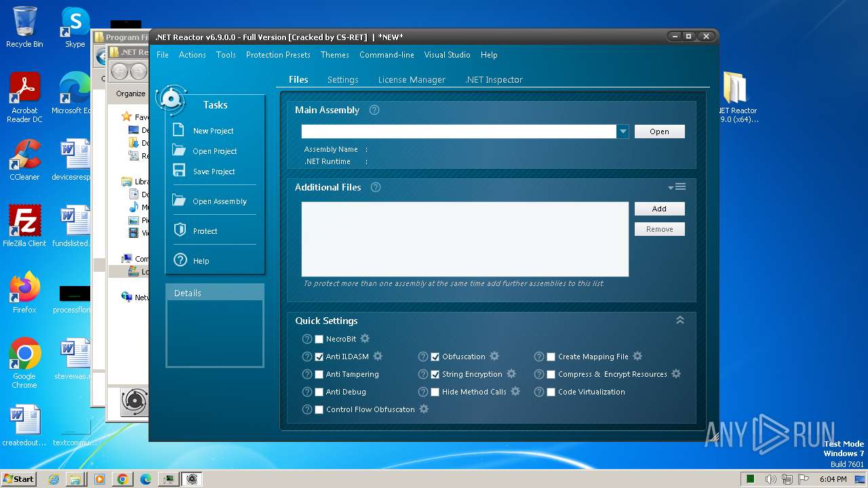Click Organize in the Explorer window
This screenshot has height=488, width=868.
[x=130, y=94]
